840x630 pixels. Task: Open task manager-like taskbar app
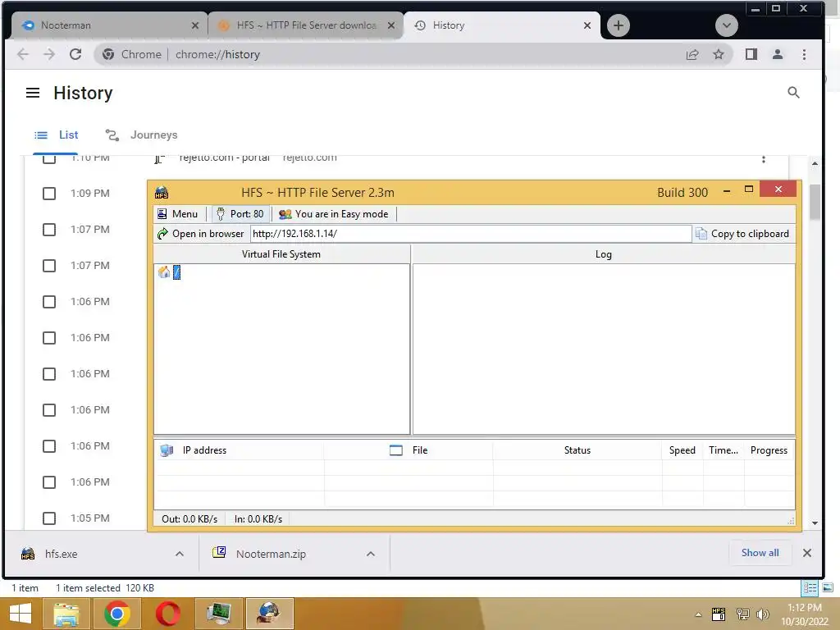[218, 614]
